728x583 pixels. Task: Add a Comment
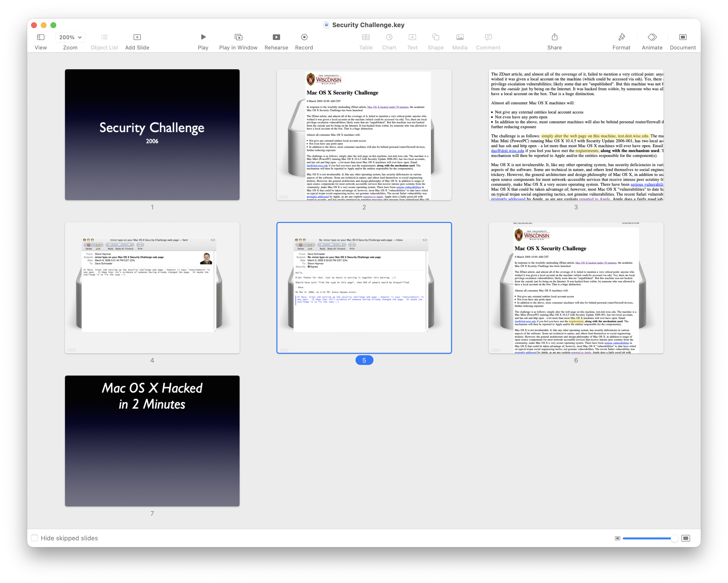coord(488,40)
